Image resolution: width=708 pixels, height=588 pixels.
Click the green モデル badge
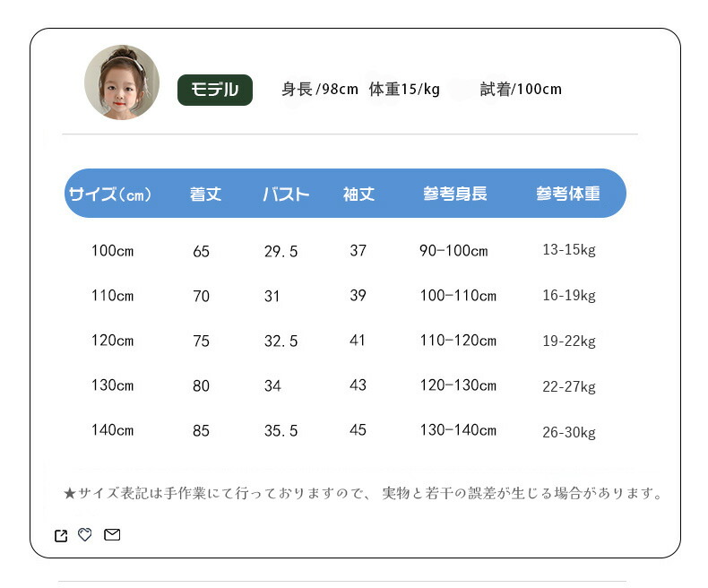[215, 90]
